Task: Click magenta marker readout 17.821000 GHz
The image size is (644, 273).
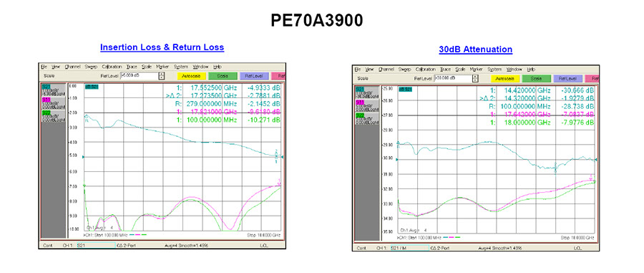Action: (x=228, y=111)
